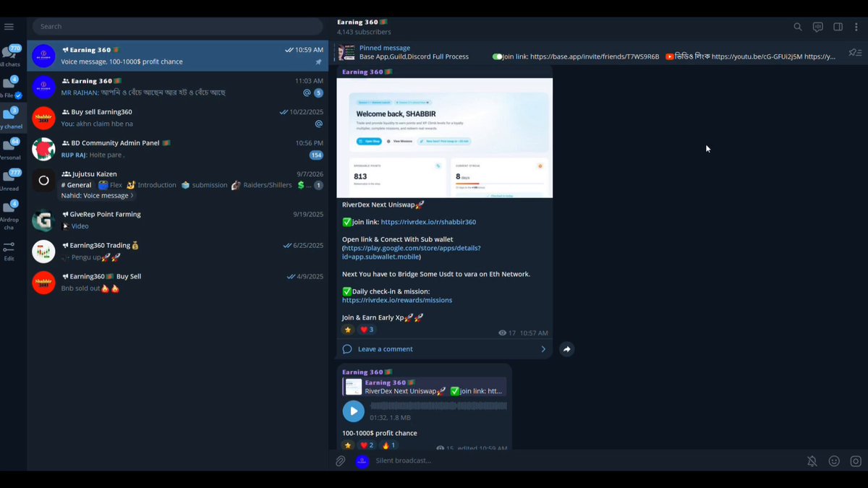Open the hamburger main menu
This screenshot has width=868, height=488.
9,27
